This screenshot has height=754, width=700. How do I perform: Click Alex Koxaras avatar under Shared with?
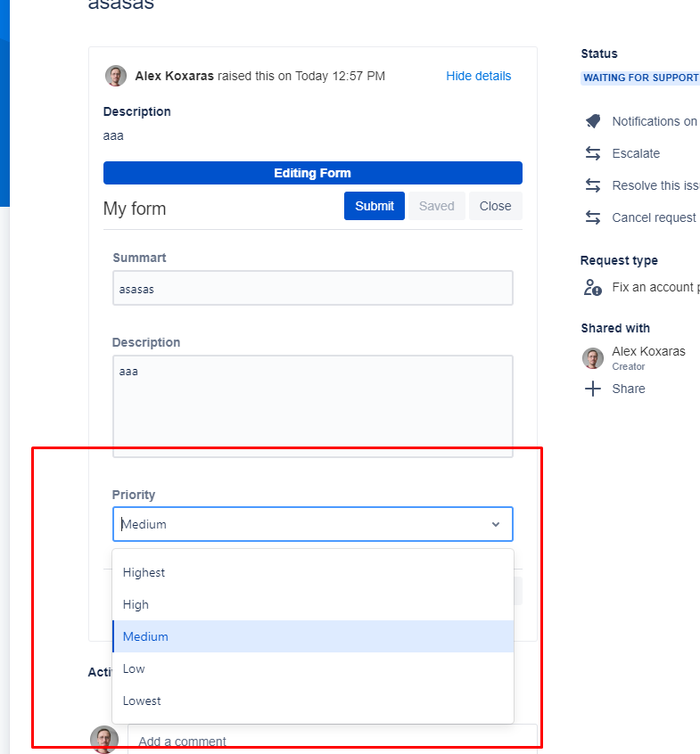(593, 358)
